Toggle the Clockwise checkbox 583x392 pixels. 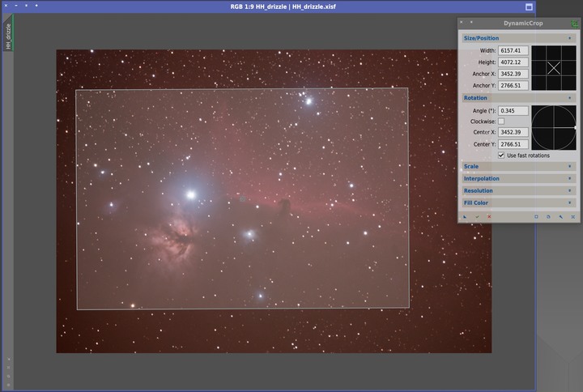501,121
